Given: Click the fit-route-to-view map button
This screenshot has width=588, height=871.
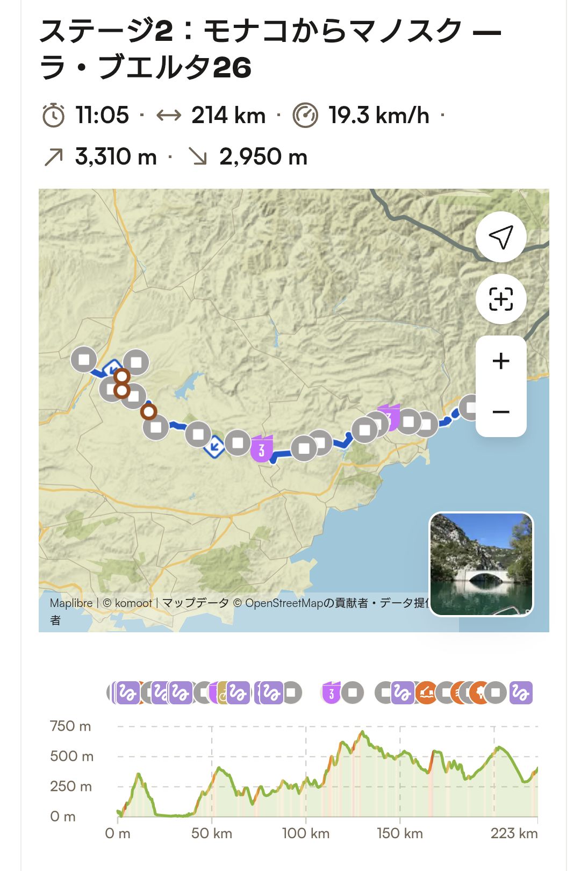Looking at the screenshot, I should [500, 299].
